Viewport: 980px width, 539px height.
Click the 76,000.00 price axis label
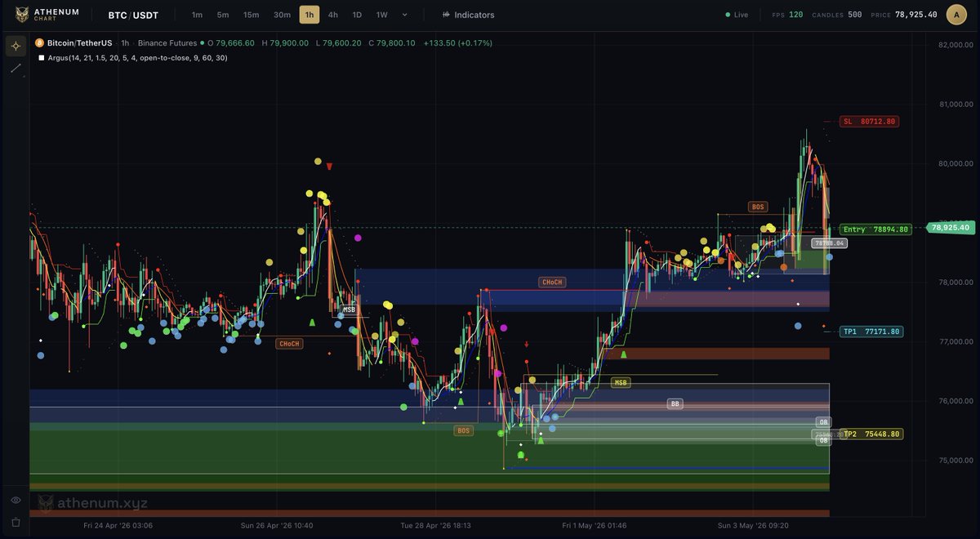coord(955,401)
